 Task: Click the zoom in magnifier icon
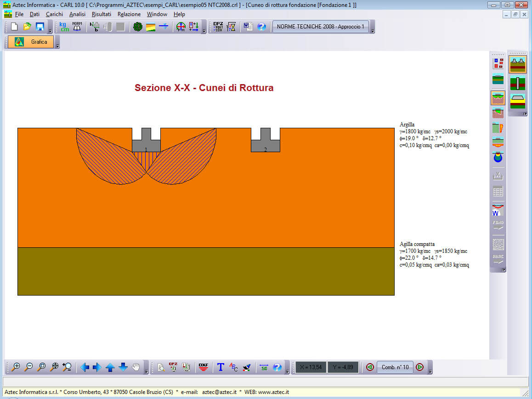pos(16,367)
